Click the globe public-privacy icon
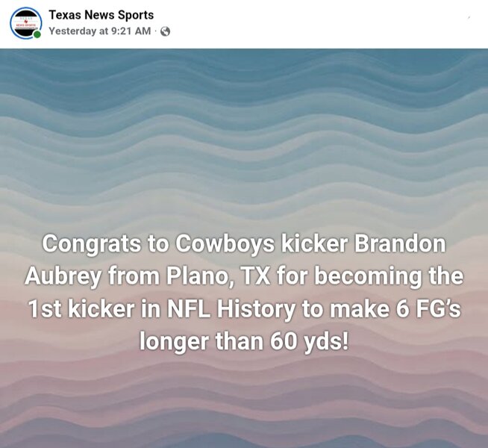This screenshot has width=488, height=448. 166,31
